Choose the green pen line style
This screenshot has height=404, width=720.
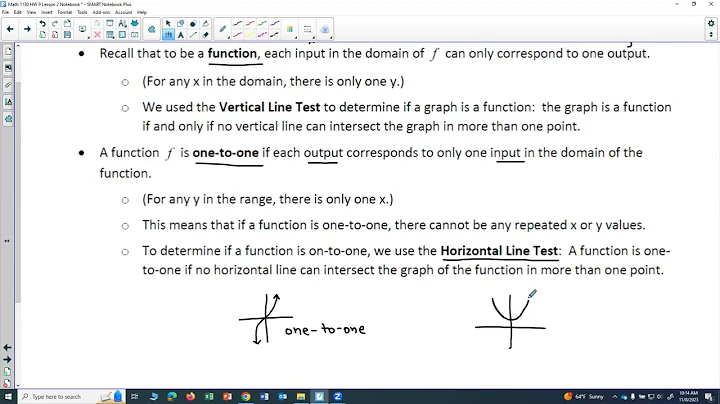[262, 23]
